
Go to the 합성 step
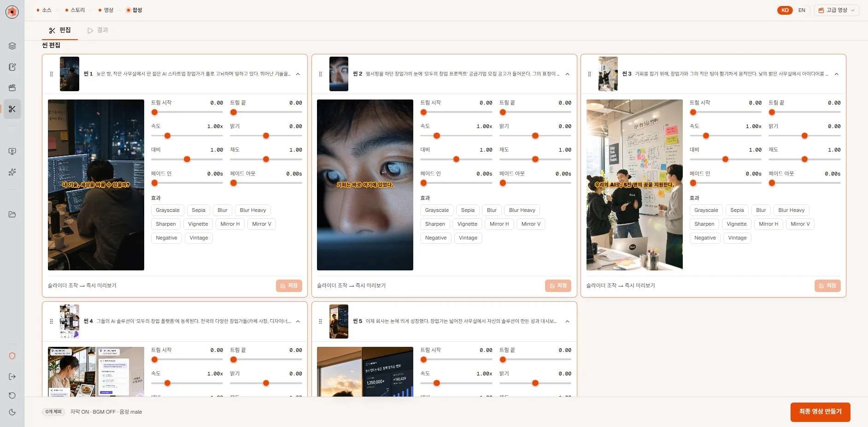click(x=135, y=10)
